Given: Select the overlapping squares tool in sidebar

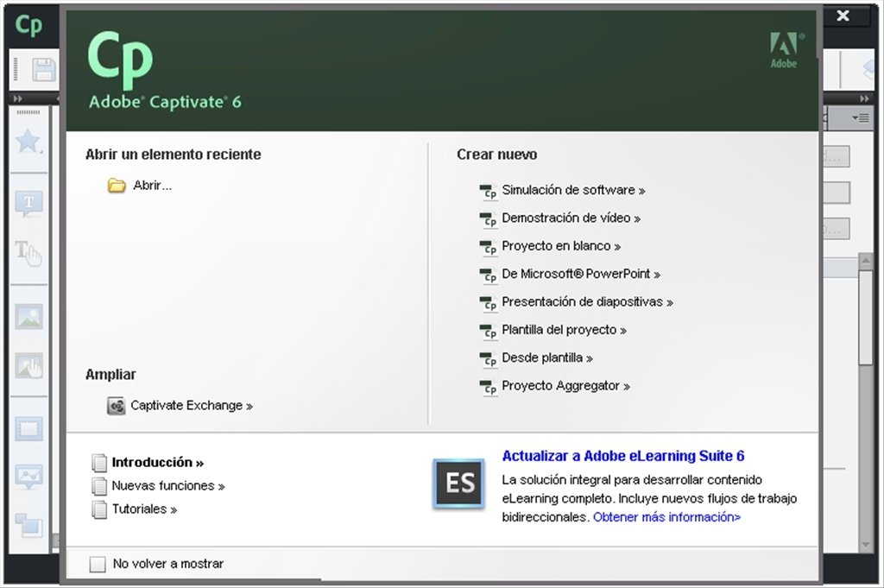Looking at the screenshot, I should (x=28, y=524).
